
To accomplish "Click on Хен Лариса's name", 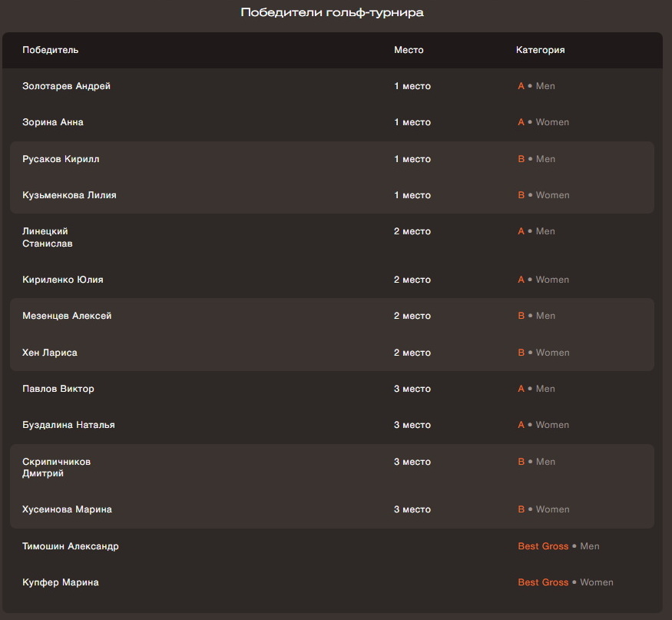I will (50, 353).
